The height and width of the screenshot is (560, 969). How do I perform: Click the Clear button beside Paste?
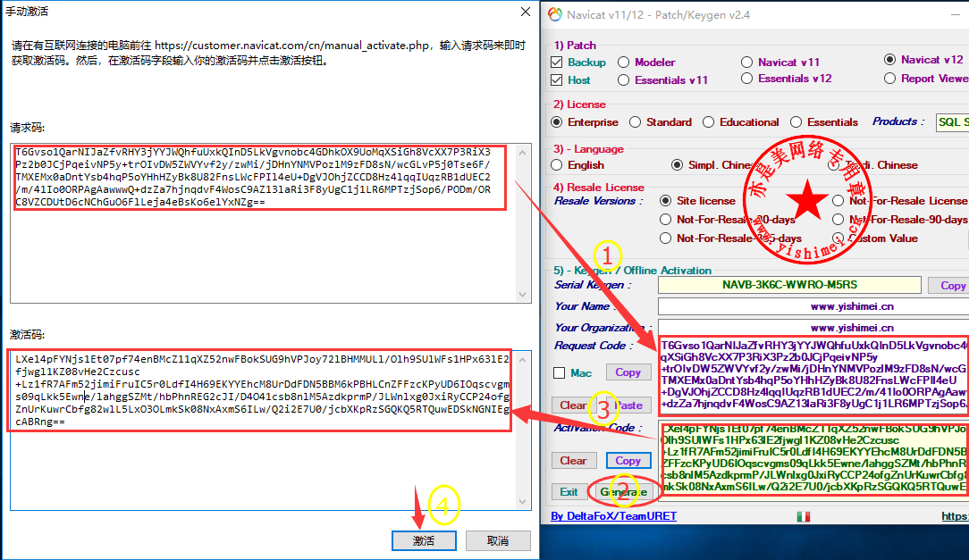[x=573, y=405]
